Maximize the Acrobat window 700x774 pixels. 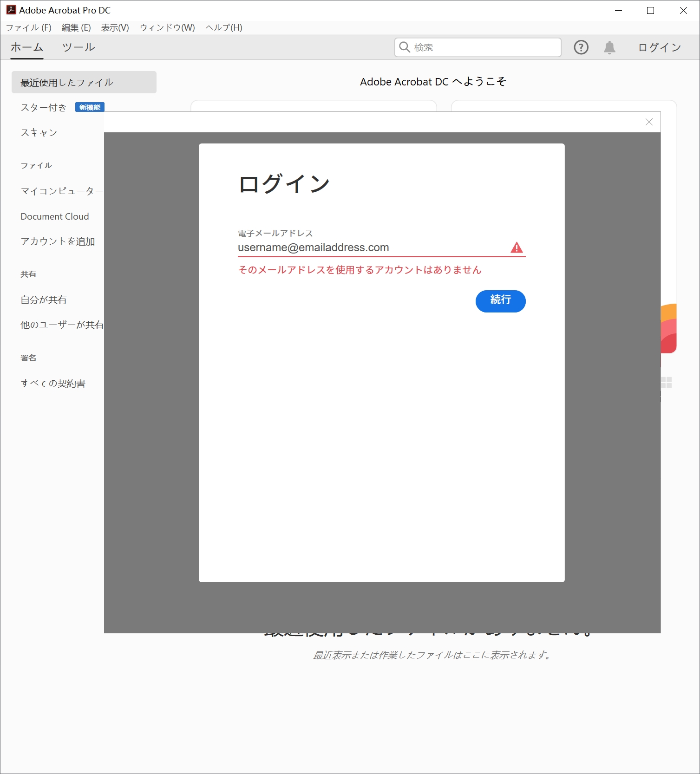(x=650, y=10)
